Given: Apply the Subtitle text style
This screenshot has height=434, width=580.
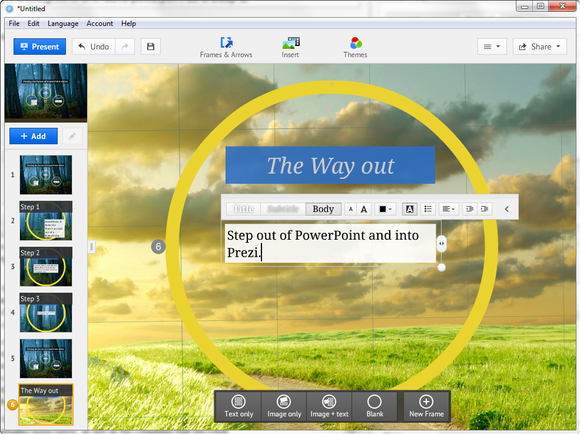Looking at the screenshot, I should (x=283, y=209).
